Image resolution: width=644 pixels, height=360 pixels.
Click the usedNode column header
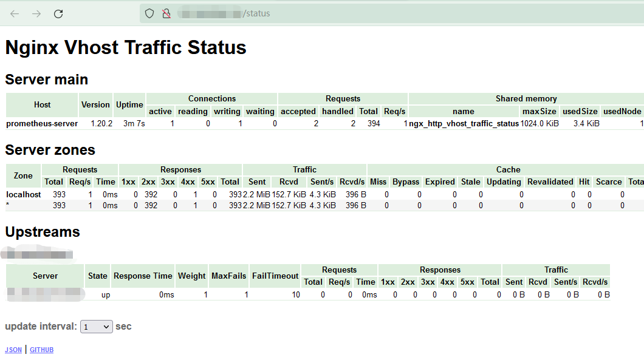pos(622,111)
